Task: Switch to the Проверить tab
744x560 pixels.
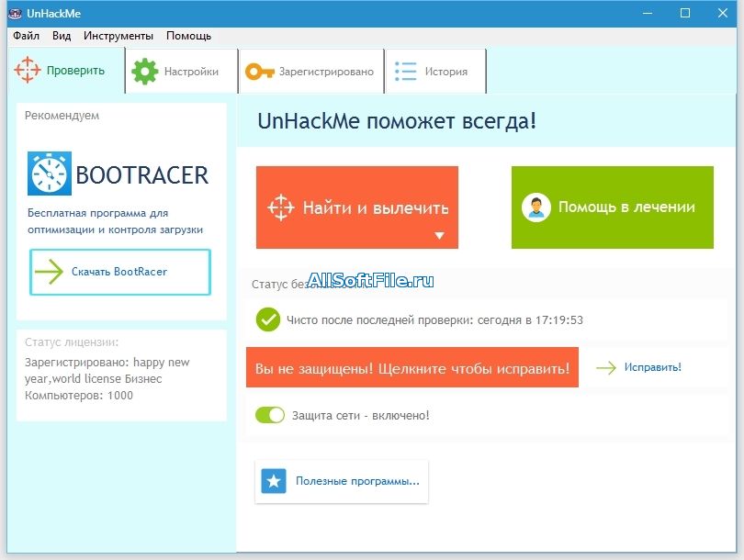Action: click(66, 71)
